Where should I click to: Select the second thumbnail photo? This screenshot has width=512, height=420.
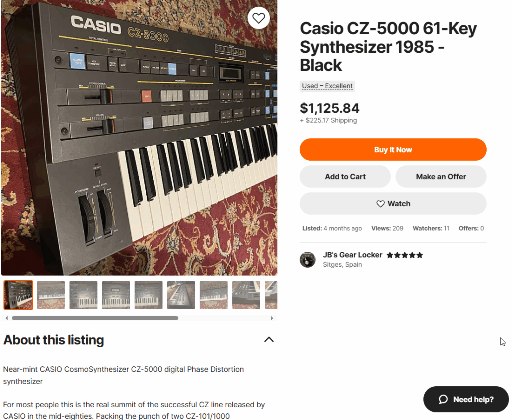point(51,295)
